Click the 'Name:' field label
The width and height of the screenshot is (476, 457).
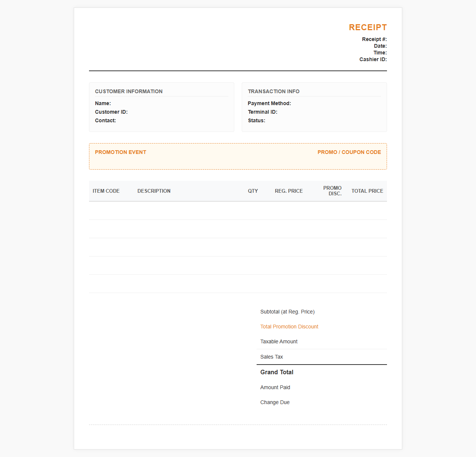[103, 103]
